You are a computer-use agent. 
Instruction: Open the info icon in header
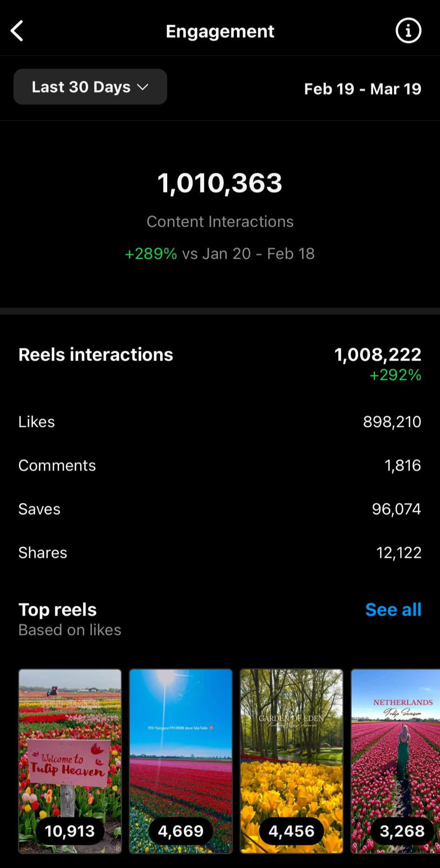408,31
